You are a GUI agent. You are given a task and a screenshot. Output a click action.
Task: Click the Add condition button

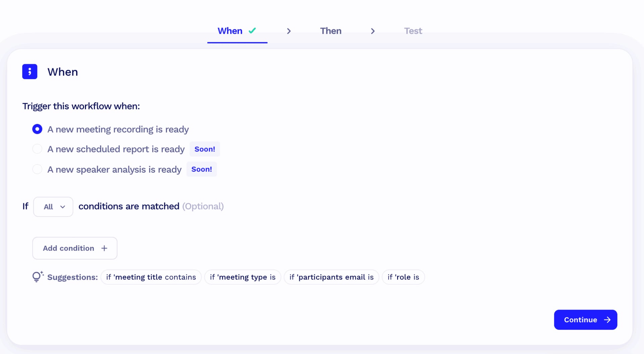pyautogui.click(x=75, y=248)
